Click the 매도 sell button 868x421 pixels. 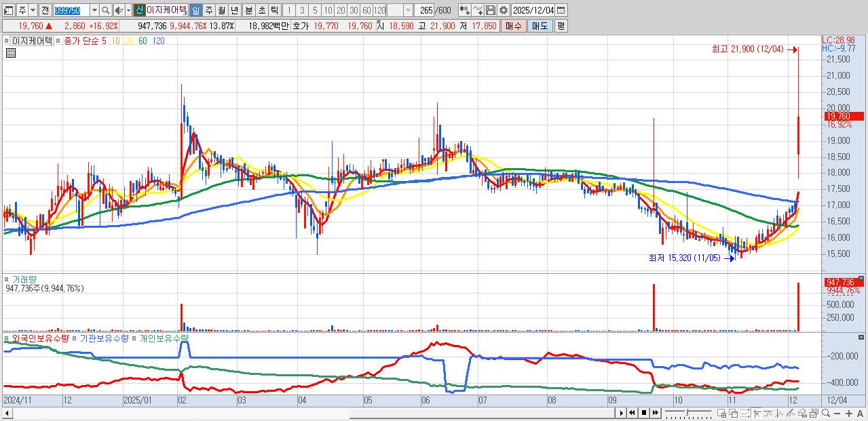[x=540, y=26]
